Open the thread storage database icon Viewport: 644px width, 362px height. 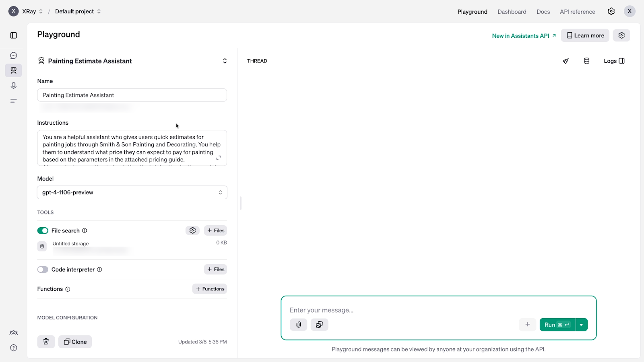(x=587, y=61)
